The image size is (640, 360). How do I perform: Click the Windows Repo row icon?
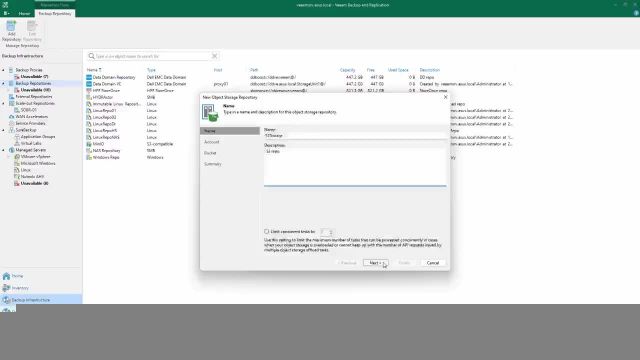click(x=89, y=157)
